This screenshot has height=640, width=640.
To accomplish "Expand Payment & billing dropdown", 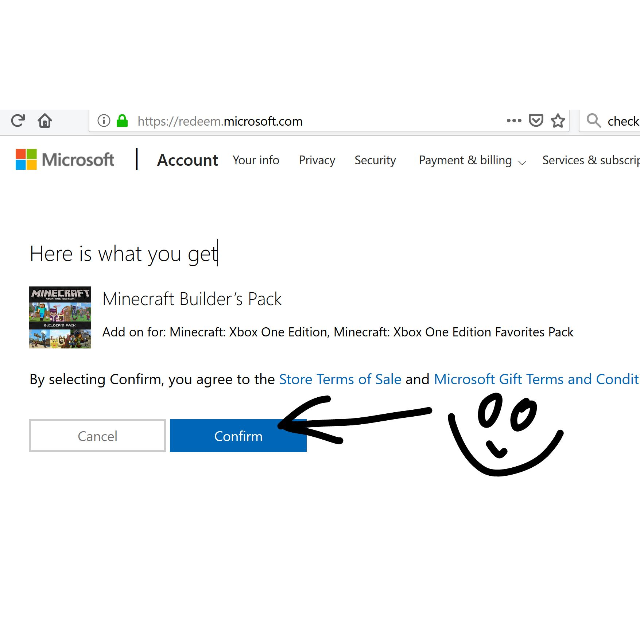I will coord(472,160).
